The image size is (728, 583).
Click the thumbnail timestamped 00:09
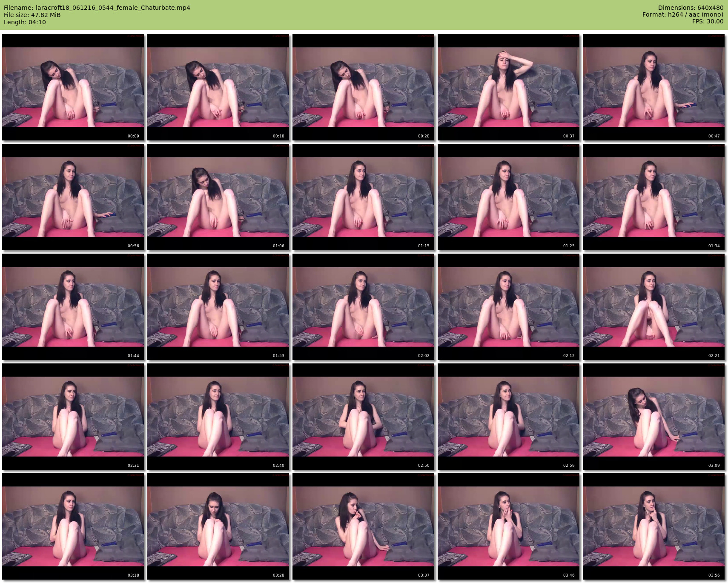click(x=73, y=87)
